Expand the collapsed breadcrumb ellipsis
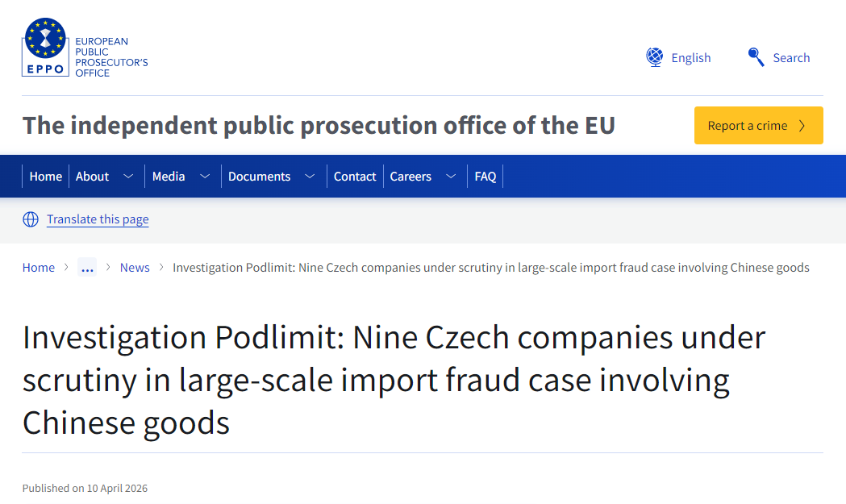The image size is (846, 504). 87,268
